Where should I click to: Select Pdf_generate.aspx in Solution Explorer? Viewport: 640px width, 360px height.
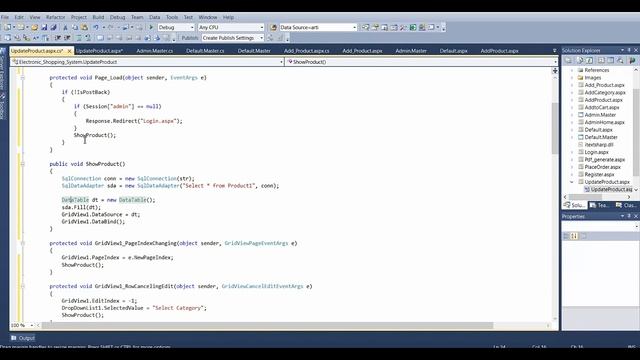(605, 160)
